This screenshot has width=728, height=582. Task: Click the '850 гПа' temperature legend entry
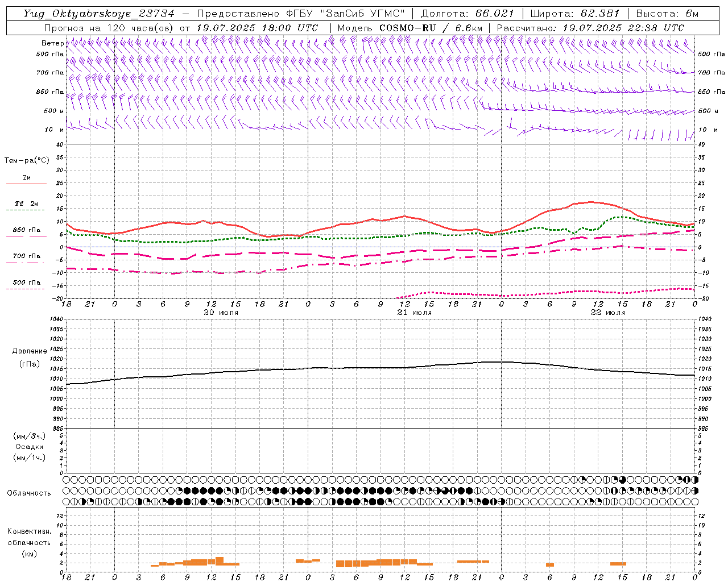point(27,230)
